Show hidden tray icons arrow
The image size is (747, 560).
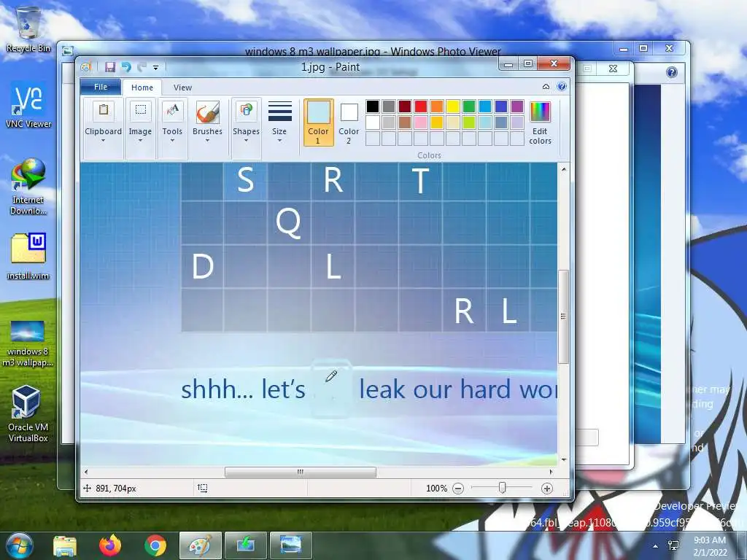point(656,546)
